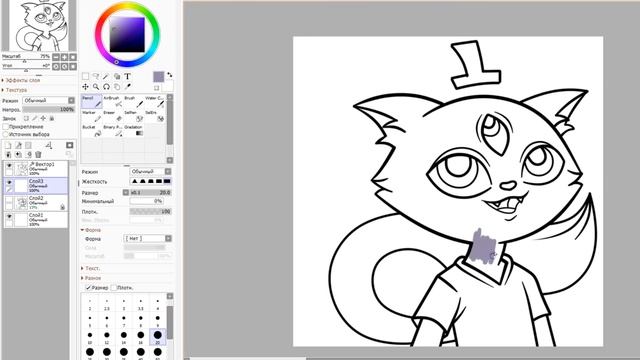Pick the softest edge Жесткость shape
The image size is (640, 360).
[134, 181]
